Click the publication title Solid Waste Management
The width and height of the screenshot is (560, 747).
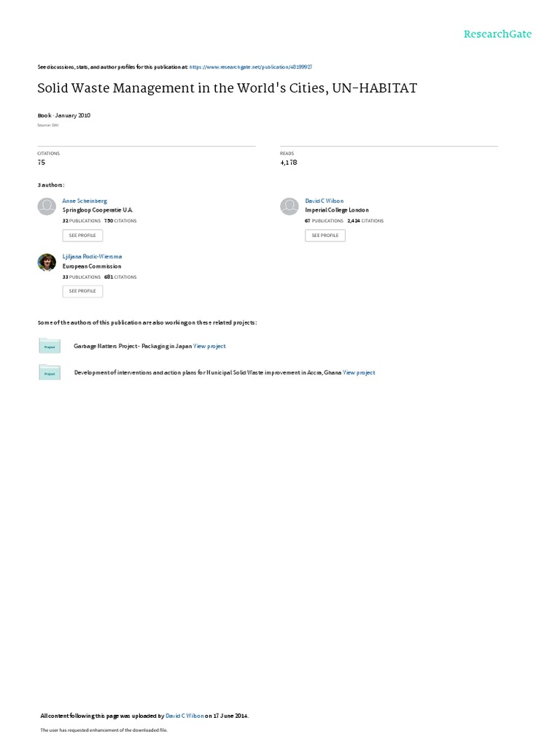point(227,88)
